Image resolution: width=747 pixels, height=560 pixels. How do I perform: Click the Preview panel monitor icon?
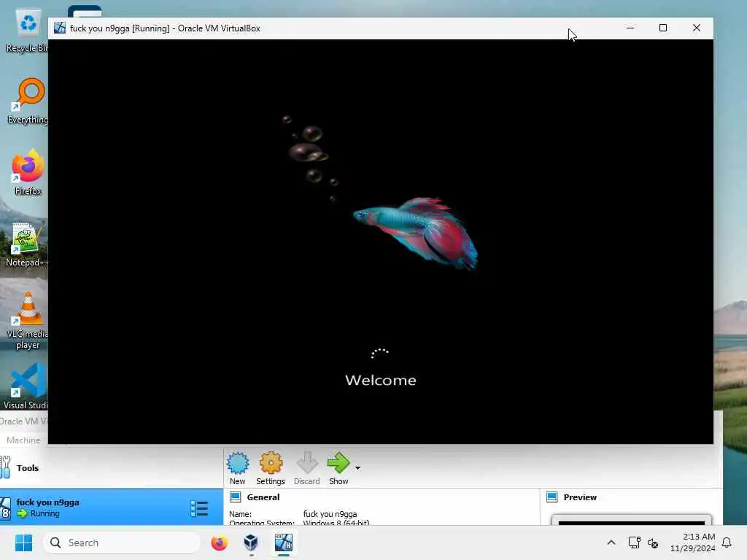551,497
